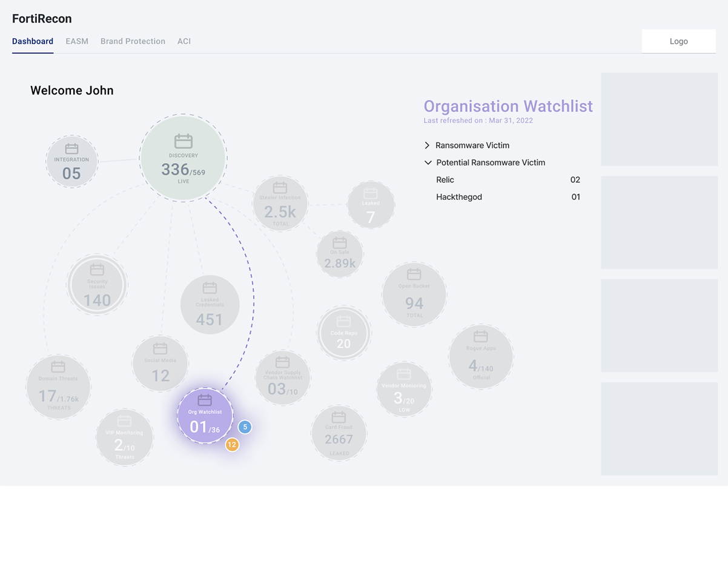Click the Open Bucket bubble icon
Viewport: 728px width, 572px height.
tap(414, 274)
